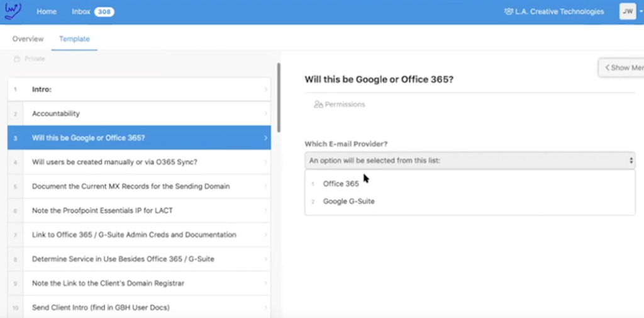The height and width of the screenshot is (318, 644).
Task: Expand chevron on the Intro: row
Action: coord(266,89)
